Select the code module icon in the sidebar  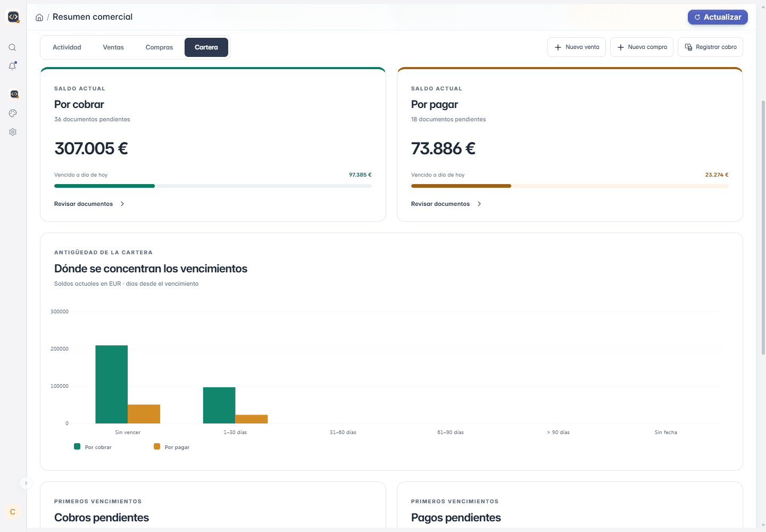(x=14, y=94)
